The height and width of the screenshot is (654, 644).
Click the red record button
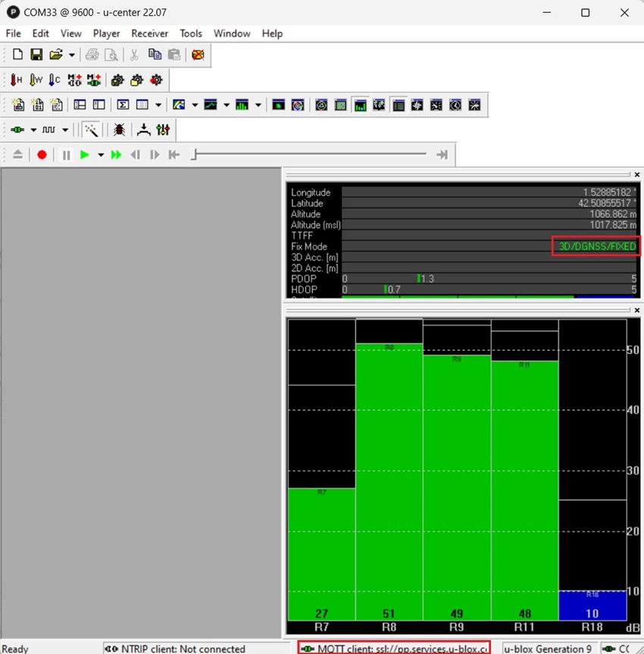click(x=42, y=155)
